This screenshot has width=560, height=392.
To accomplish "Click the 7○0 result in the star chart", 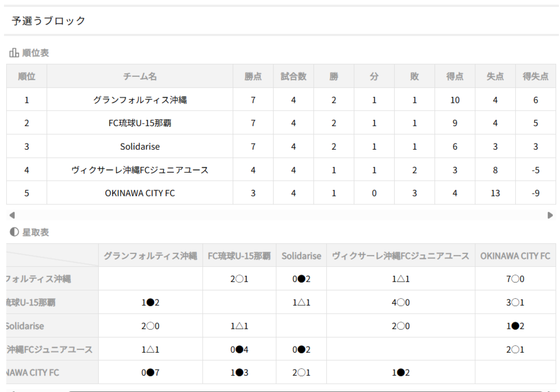I will [515, 279].
